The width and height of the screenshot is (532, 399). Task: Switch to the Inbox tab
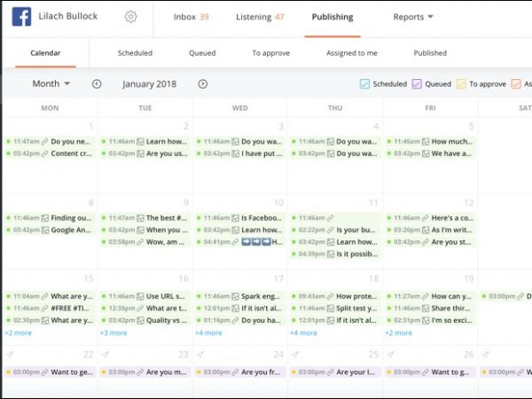coord(191,17)
